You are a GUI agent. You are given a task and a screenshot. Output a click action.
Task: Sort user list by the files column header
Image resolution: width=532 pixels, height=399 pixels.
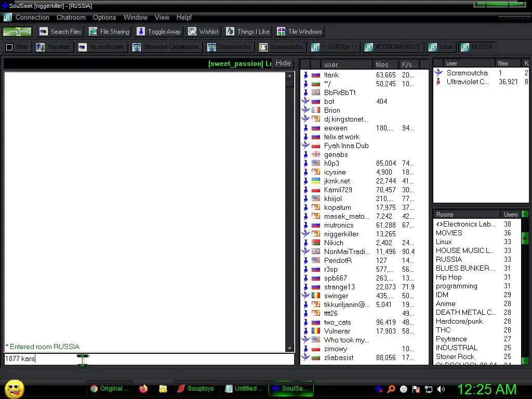385,64
